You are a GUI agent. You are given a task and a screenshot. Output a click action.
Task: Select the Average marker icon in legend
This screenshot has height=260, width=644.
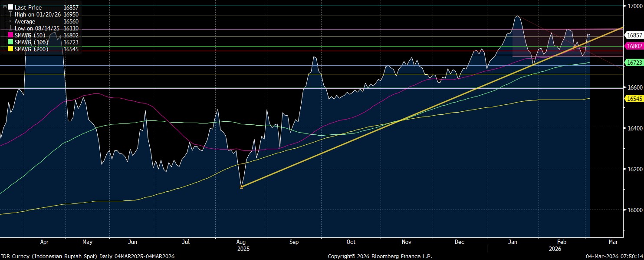[x=10, y=21]
